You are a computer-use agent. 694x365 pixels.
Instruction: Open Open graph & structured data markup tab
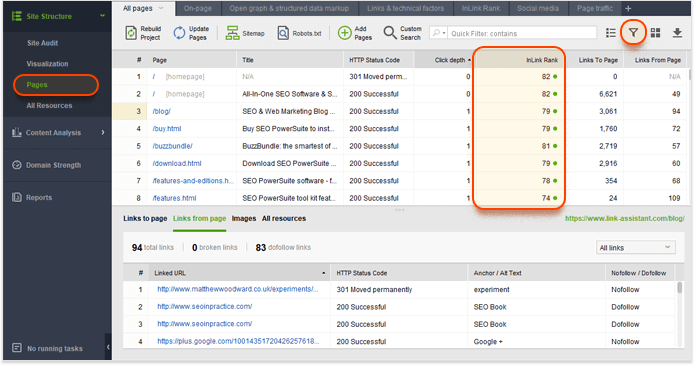289,8
